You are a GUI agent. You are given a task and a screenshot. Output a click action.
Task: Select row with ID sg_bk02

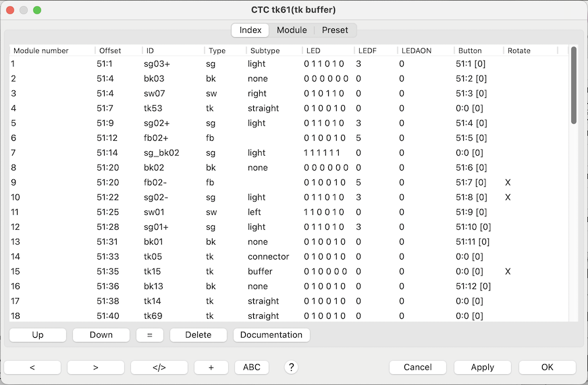pyautogui.click(x=161, y=153)
